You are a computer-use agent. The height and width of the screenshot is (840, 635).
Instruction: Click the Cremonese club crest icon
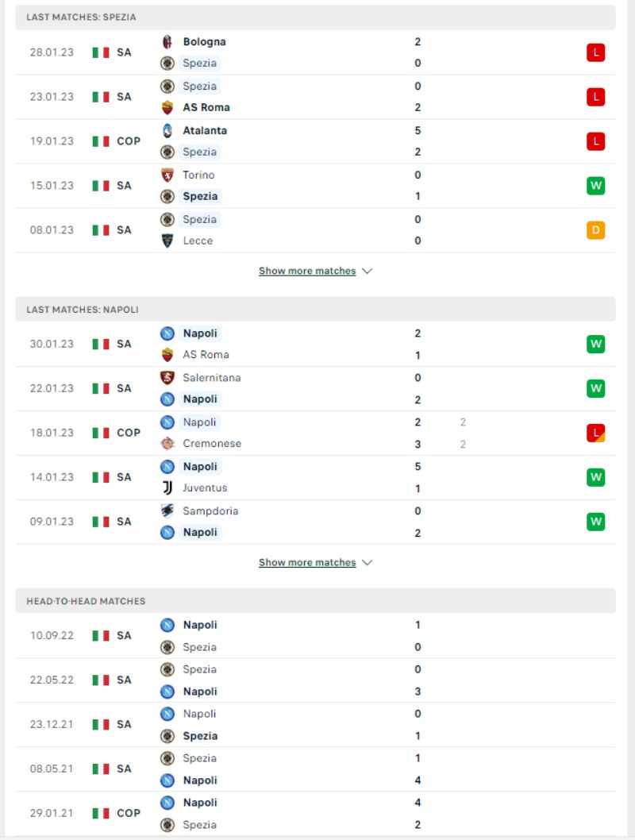pyautogui.click(x=167, y=444)
